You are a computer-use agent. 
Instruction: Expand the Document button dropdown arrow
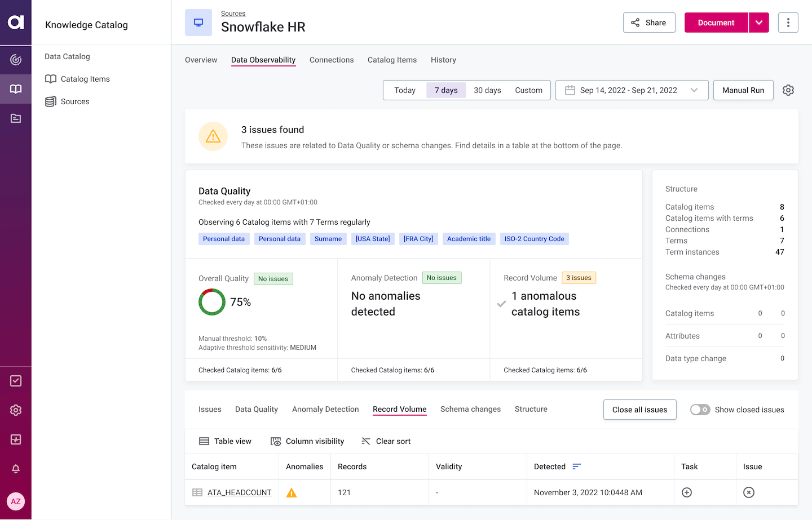coord(759,23)
